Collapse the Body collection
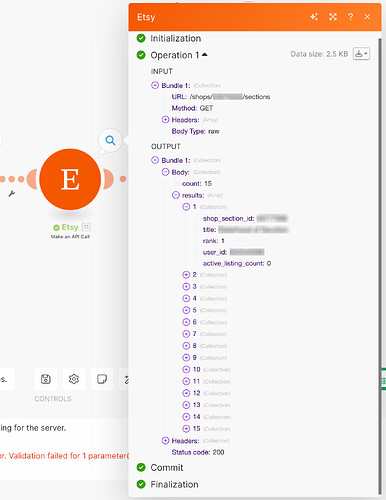This screenshot has width=386, height=500. point(165,172)
